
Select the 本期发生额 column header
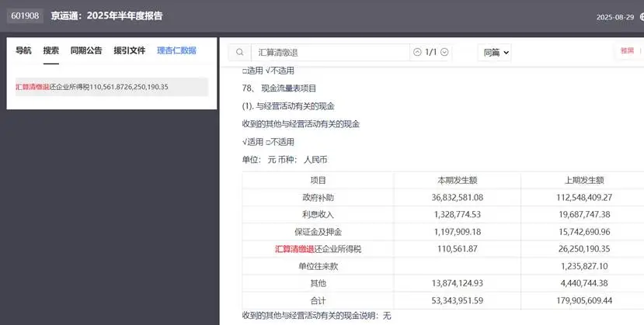click(457, 180)
